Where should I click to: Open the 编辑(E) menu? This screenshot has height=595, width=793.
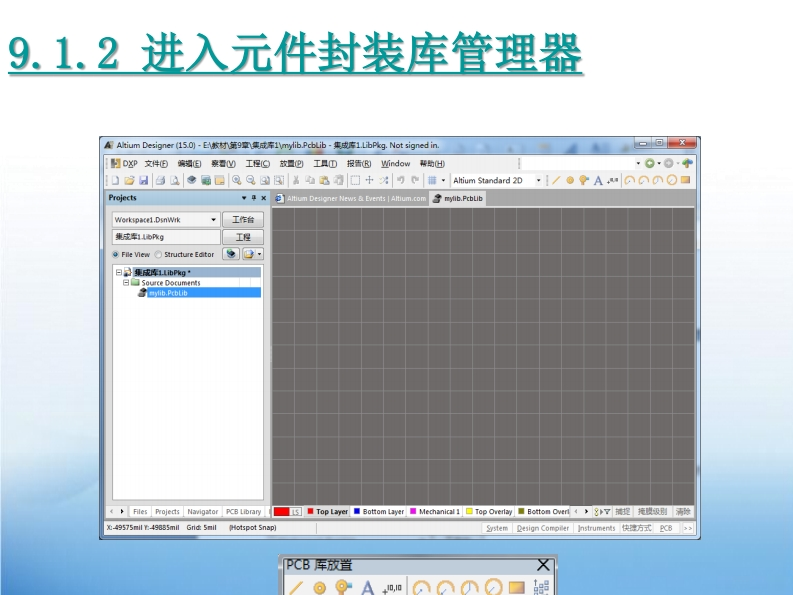pos(189,163)
